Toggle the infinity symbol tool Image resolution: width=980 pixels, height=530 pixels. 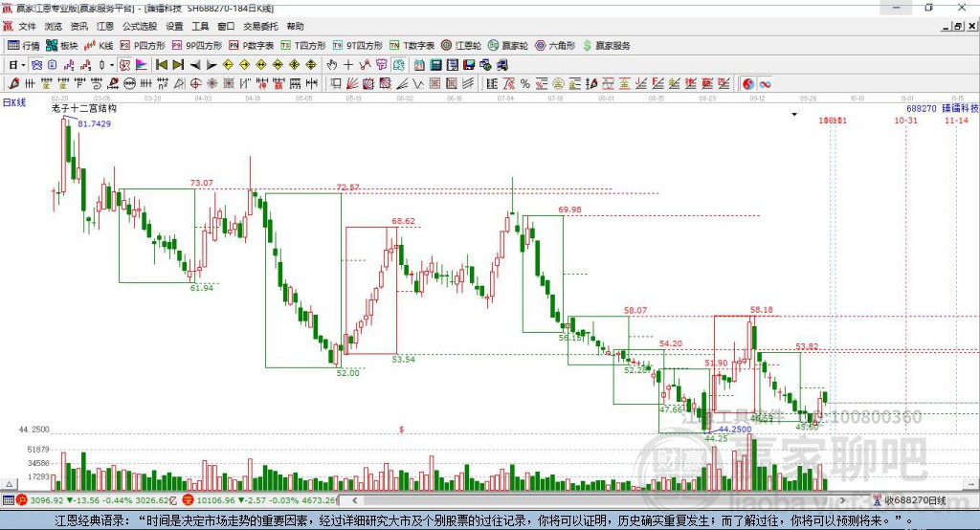click(x=765, y=84)
